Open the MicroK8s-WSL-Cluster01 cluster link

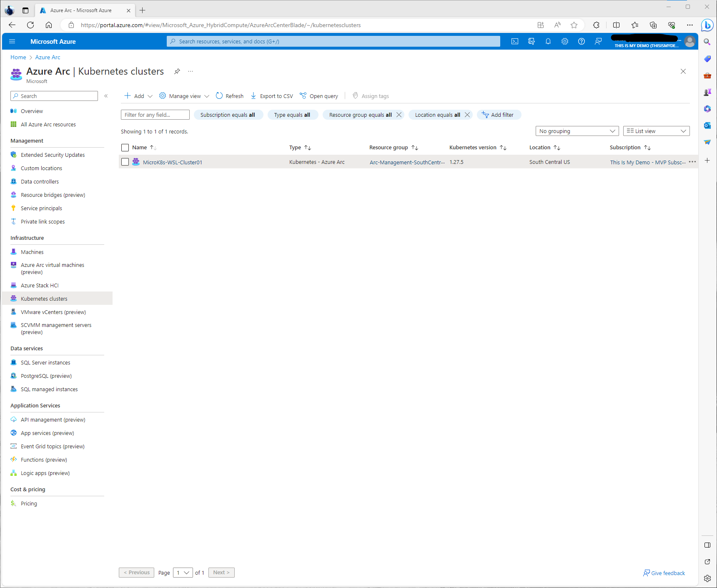[x=173, y=162]
